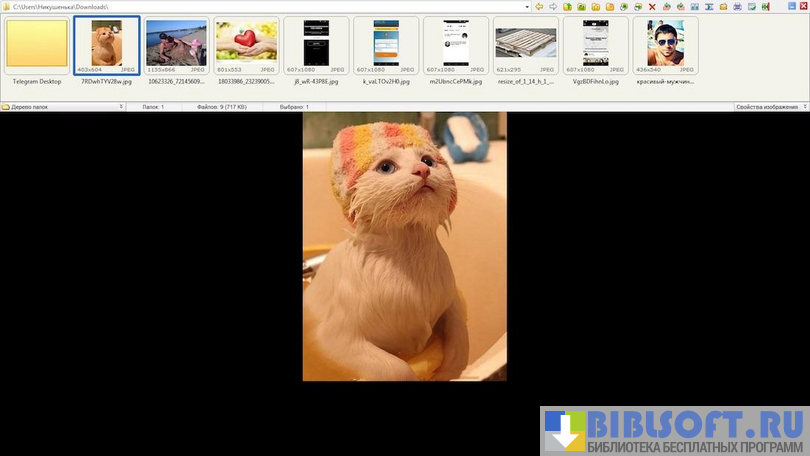810x456 pixels.
Task: Open the Дерево папок panel dropdown
Action: [x=121, y=106]
